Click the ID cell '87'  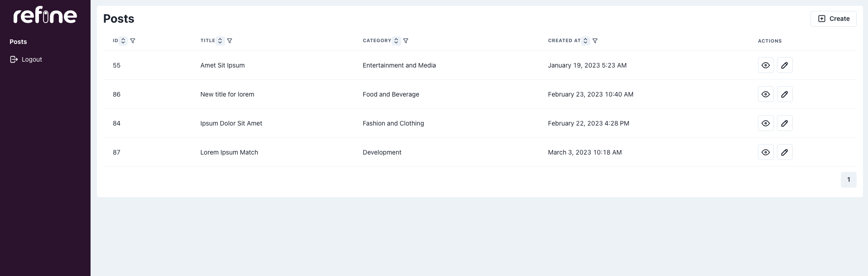[116, 152]
